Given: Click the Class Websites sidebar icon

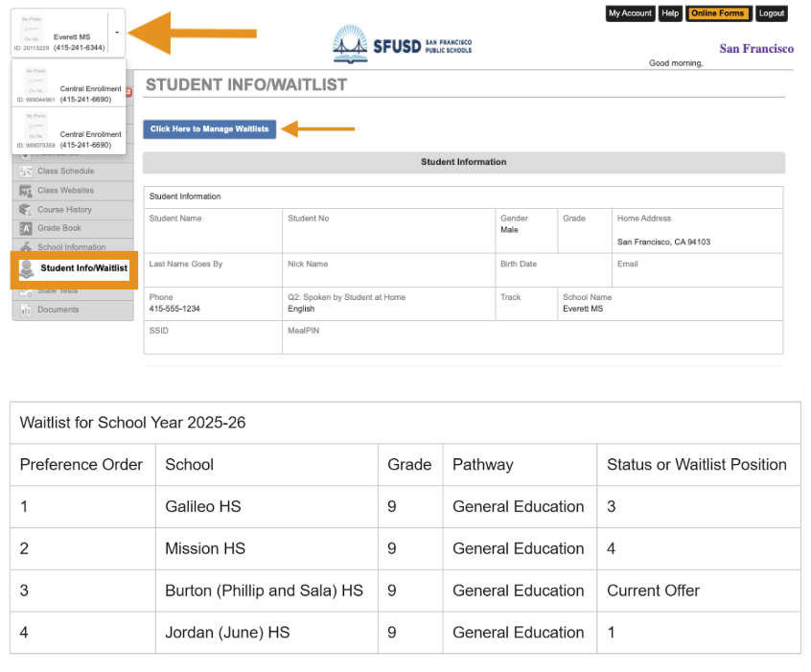Looking at the screenshot, I should (x=26, y=191).
